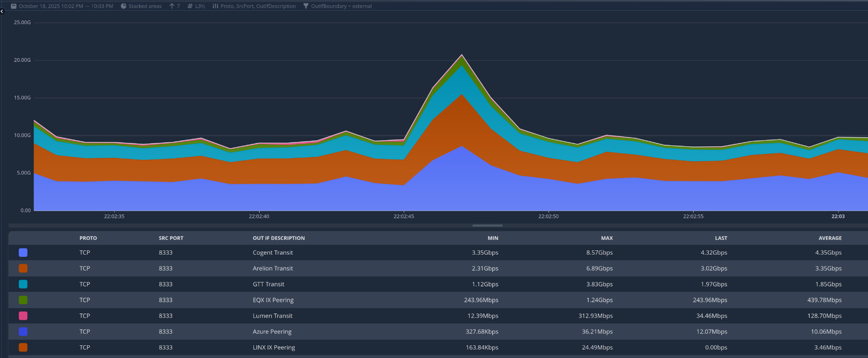Screen dimensions: 868x358
Task: Click the calendar icon beside the date range
Action: 14,6
